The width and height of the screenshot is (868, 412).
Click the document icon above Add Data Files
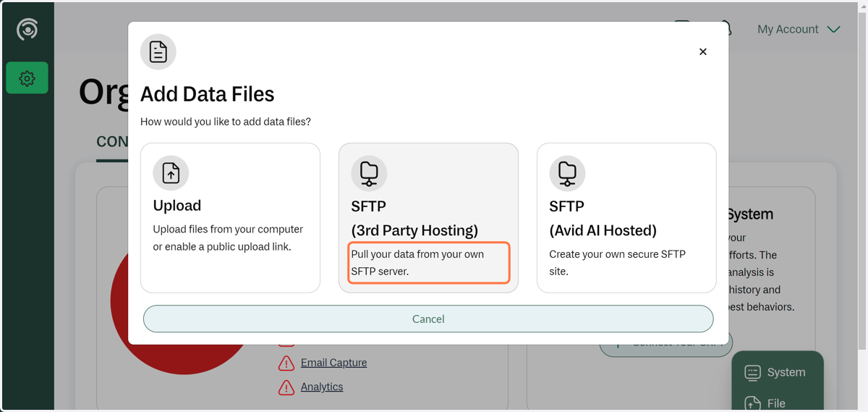click(158, 52)
